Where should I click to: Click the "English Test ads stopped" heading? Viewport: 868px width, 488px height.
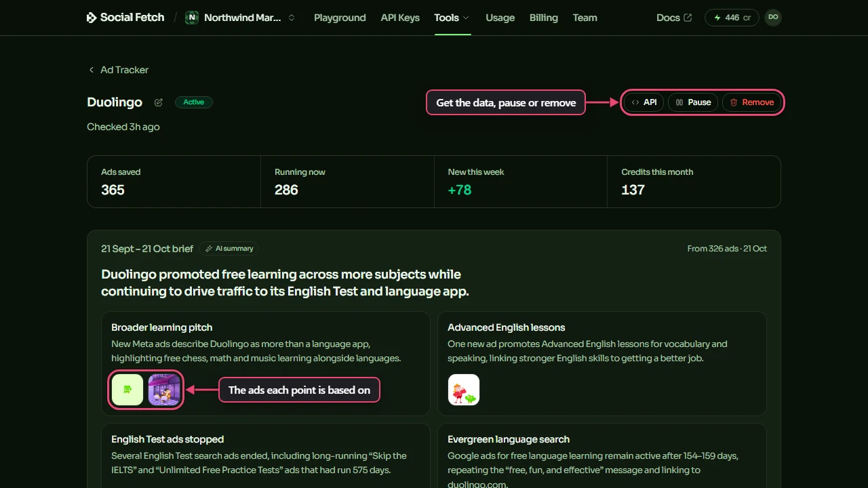167,439
